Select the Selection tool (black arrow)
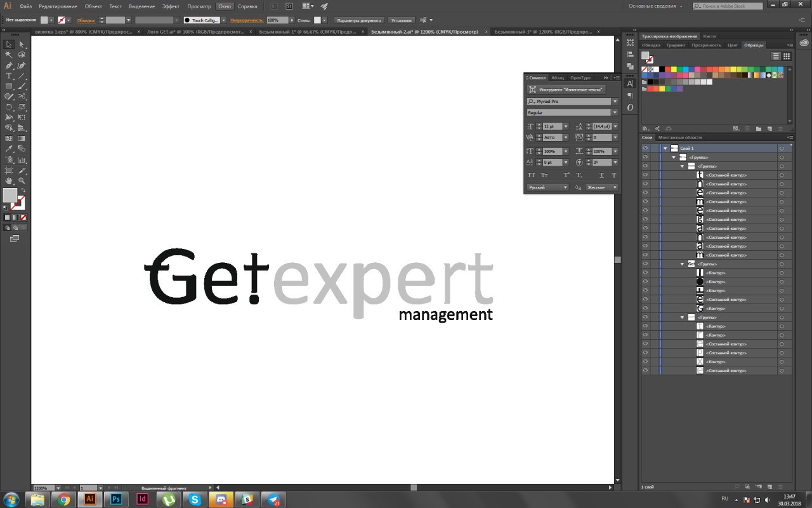812x508 pixels. point(9,44)
